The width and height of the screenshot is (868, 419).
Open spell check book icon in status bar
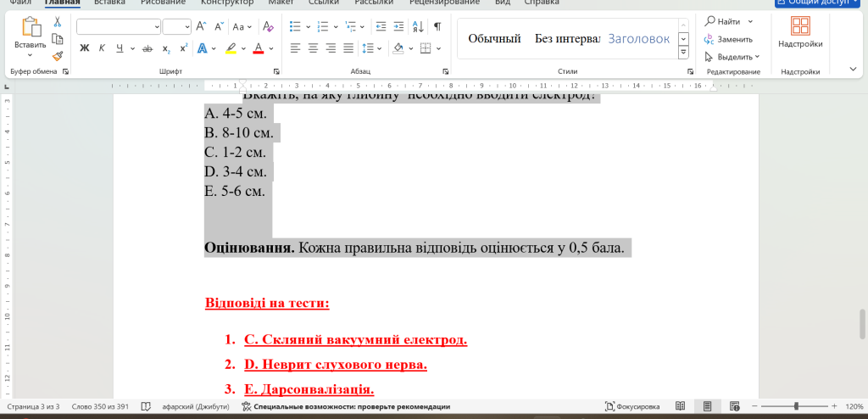click(x=146, y=406)
